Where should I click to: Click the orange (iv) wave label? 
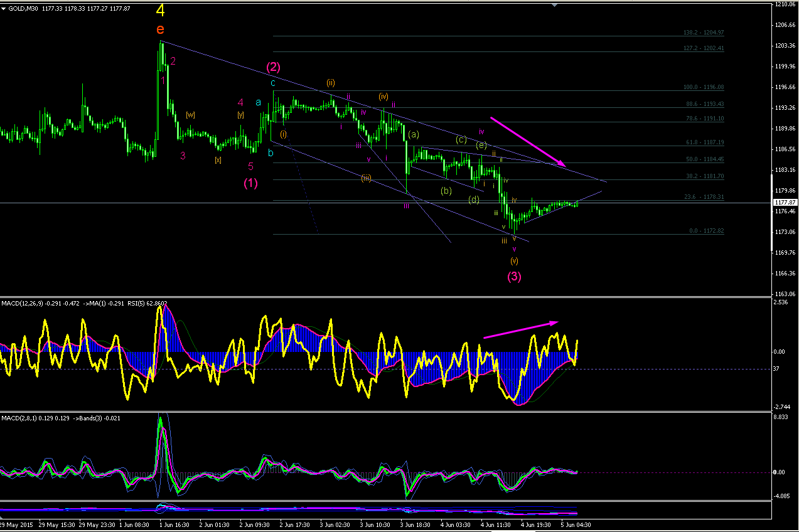pos(383,96)
